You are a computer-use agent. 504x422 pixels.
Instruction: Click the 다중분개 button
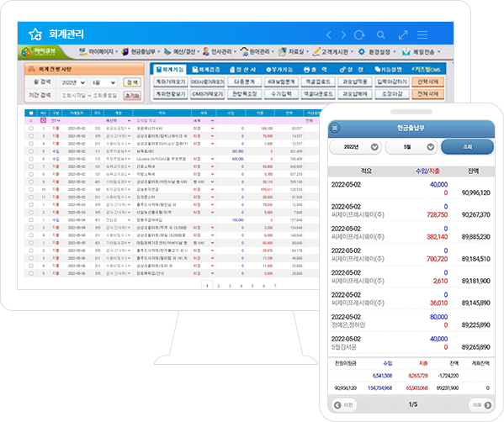(x=244, y=82)
